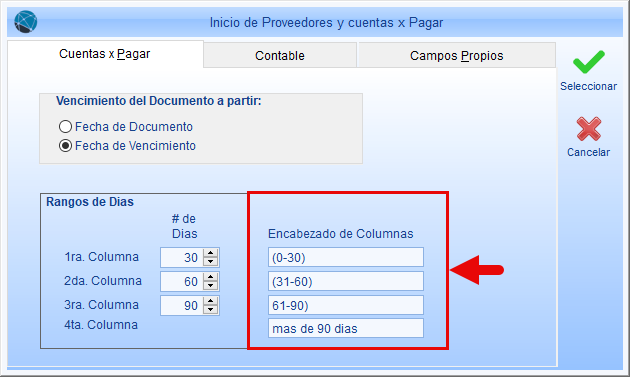The width and height of the screenshot is (630, 377).
Task: Click the 'Encabezado de Columnas' label
Action: point(340,234)
